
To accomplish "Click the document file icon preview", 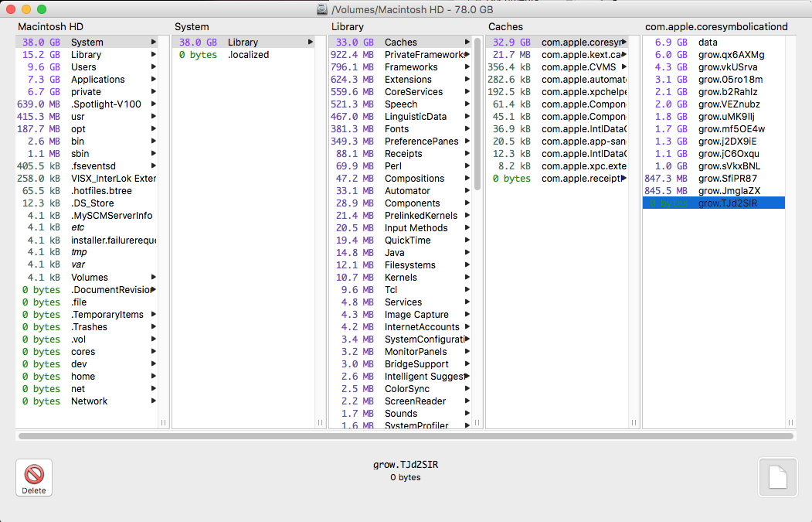I will [x=777, y=477].
